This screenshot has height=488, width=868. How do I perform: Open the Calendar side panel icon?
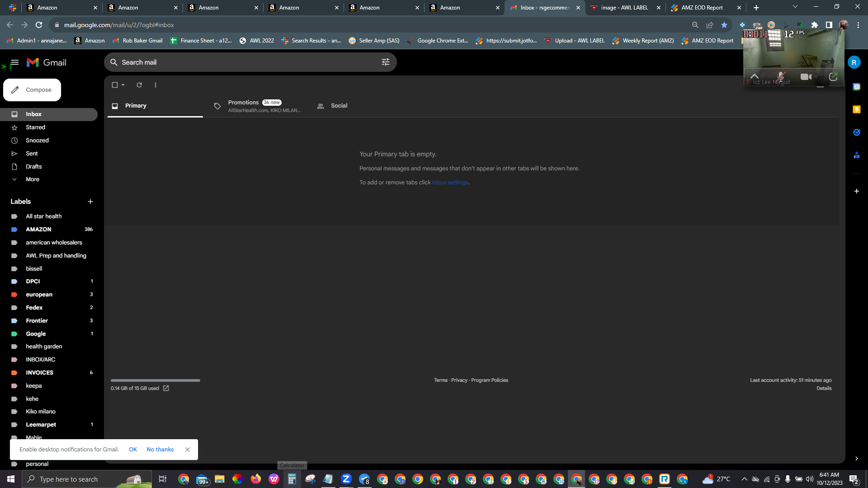(x=856, y=87)
